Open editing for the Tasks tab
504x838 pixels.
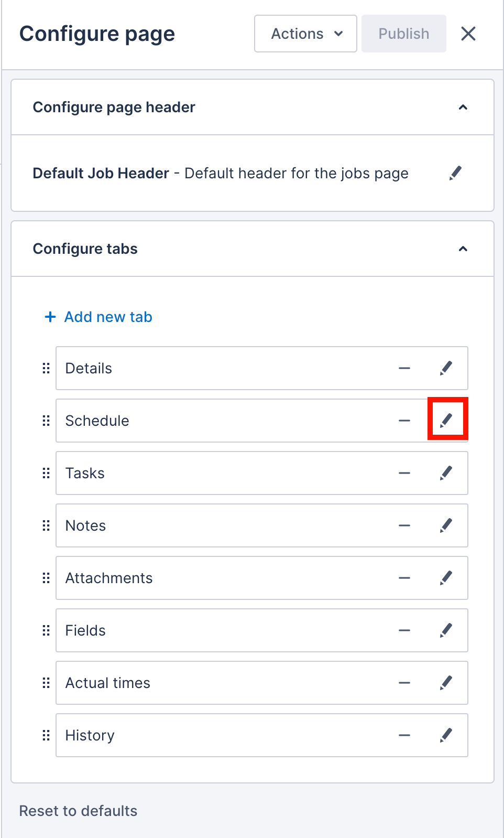(446, 473)
